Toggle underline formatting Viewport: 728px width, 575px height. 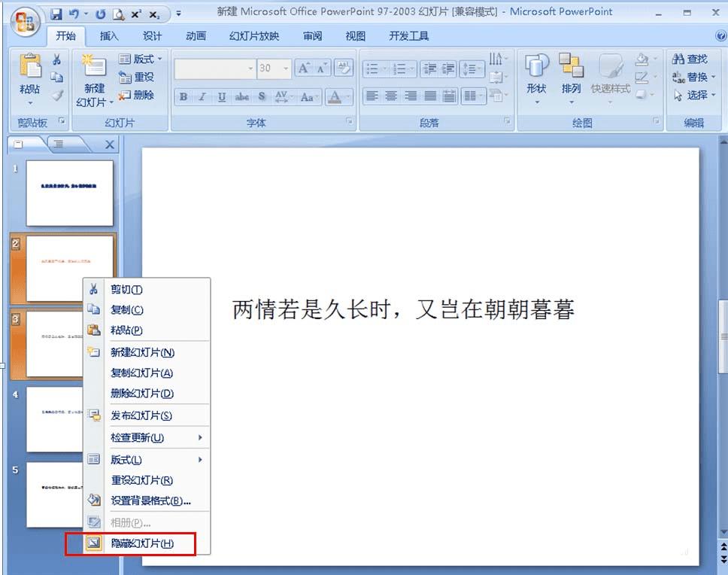[x=222, y=96]
